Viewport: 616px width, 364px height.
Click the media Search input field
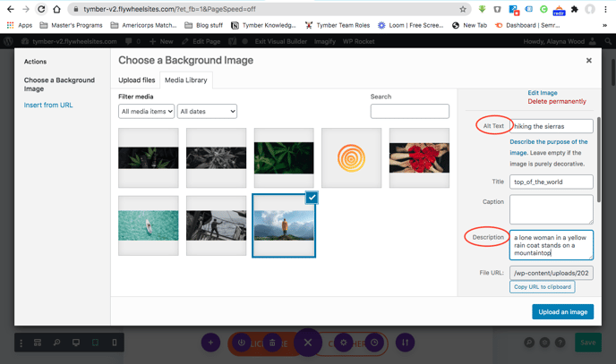[x=409, y=112]
